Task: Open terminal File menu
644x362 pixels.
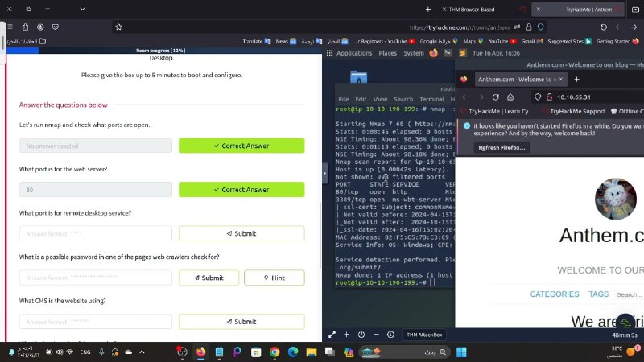Action: point(344,99)
